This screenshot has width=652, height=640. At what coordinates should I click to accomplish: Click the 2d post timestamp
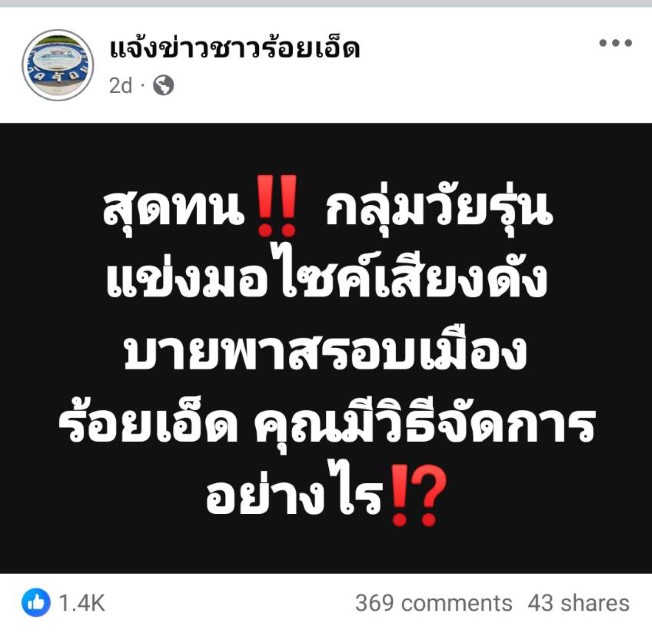click(121, 86)
